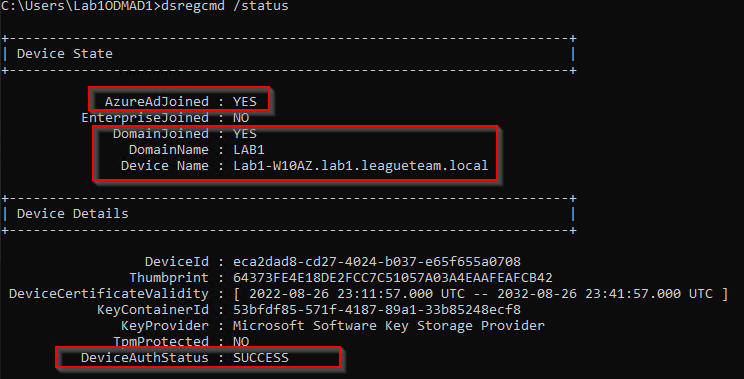Click the Device State section header
This screenshot has width=744, height=379.
coord(65,54)
